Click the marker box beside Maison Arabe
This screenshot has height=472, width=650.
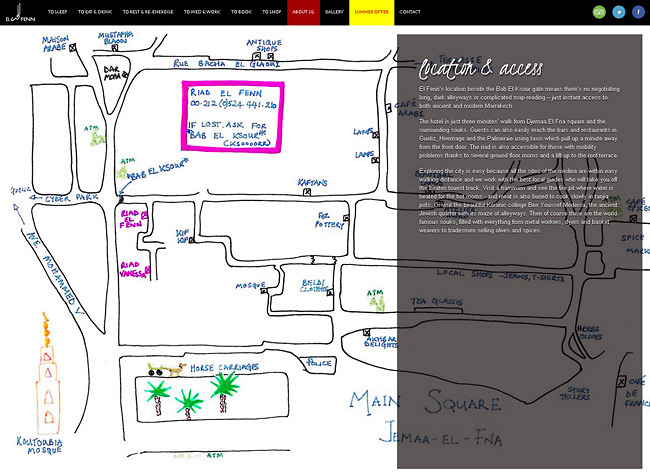[73, 48]
